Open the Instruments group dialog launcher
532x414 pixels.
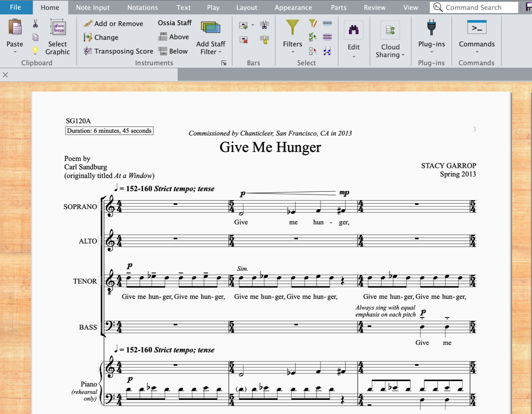pyautogui.click(x=224, y=63)
